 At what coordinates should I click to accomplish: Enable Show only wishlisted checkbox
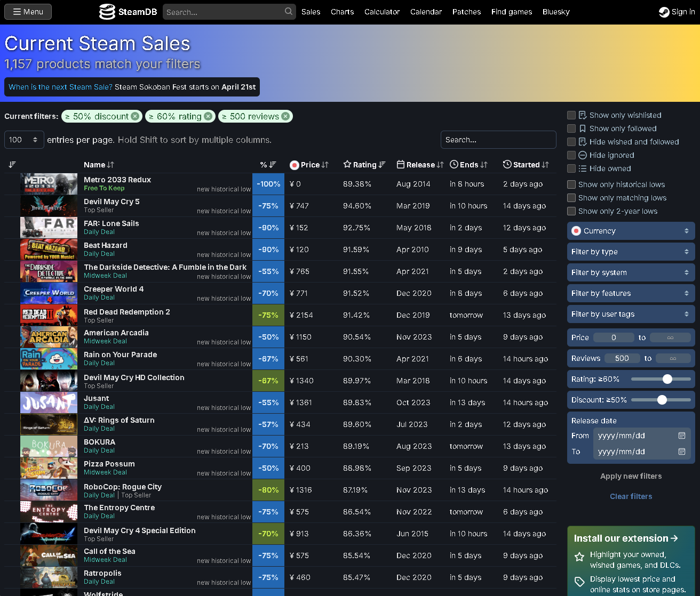pyautogui.click(x=571, y=115)
